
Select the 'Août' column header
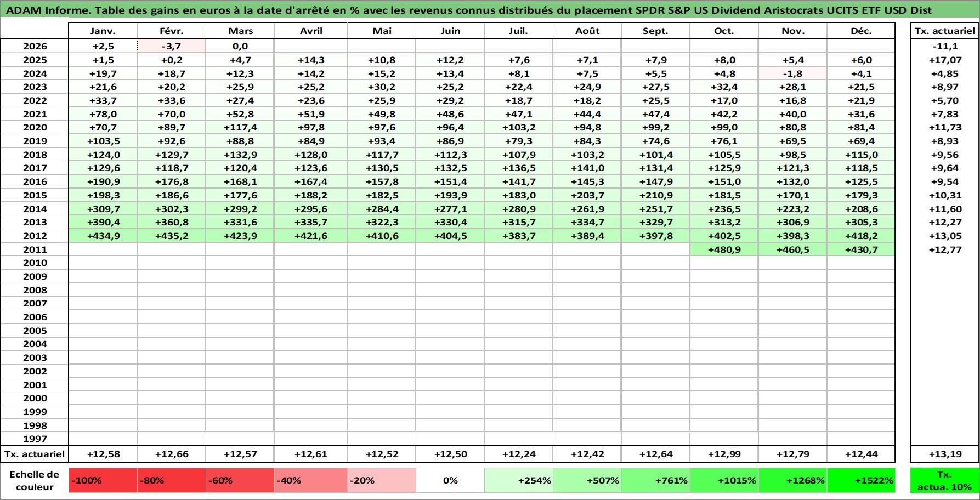pyautogui.click(x=587, y=31)
